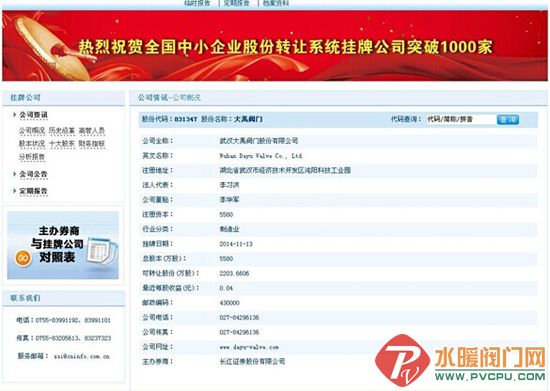Open the 财务指标 link in sidebar

pos(92,143)
